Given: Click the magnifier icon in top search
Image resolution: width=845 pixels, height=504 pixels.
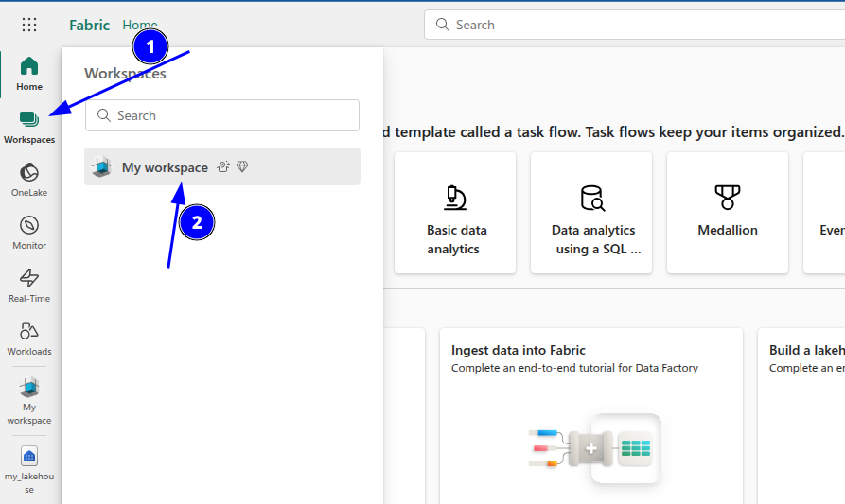Looking at the screenshot, I should pyautogui.click(x=443, y=25).
